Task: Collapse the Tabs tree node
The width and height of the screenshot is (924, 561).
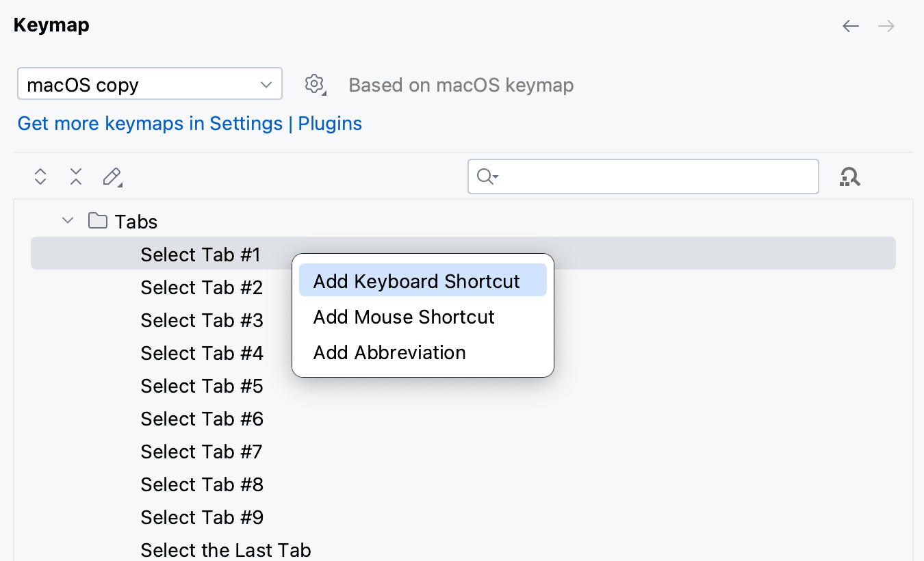Action: (x=67, y=220)
